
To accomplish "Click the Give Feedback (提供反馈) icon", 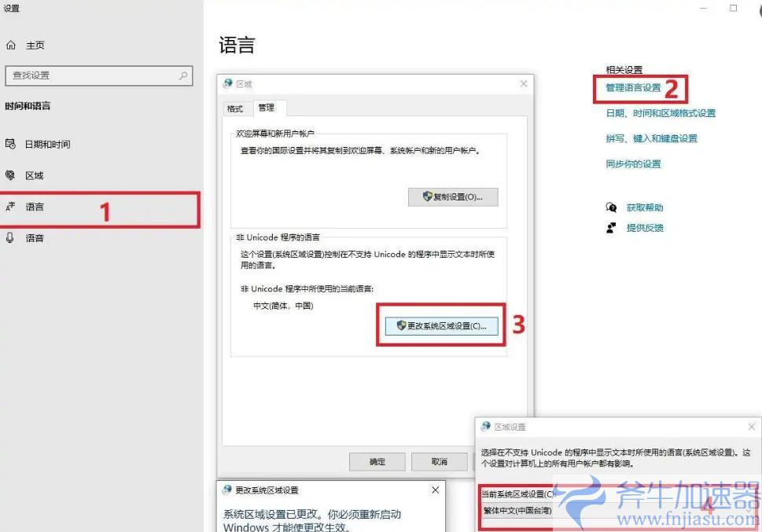I will 611,228.
